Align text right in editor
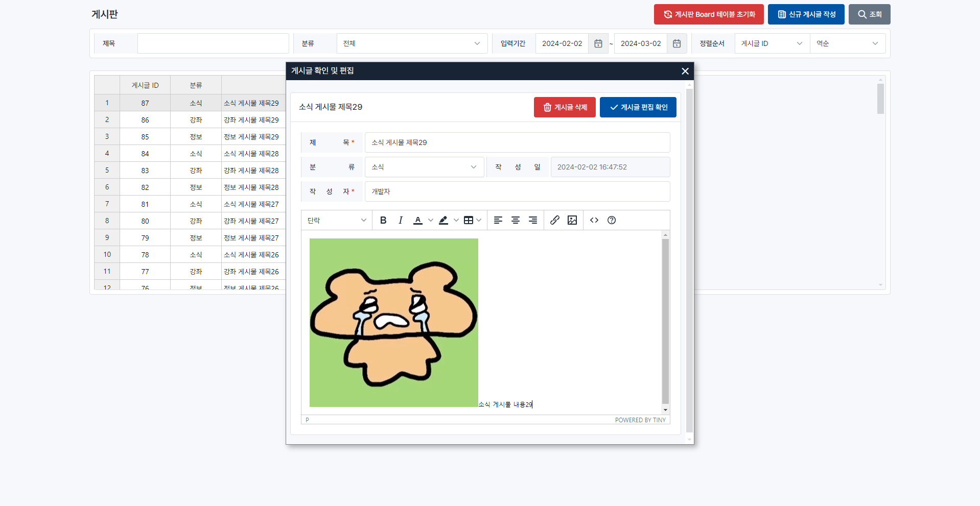 [533, 220]
